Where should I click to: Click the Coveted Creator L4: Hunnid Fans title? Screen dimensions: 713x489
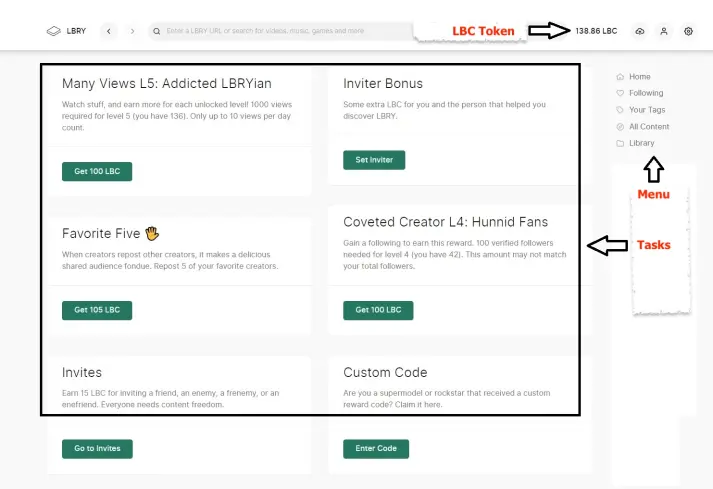[446, 222]
